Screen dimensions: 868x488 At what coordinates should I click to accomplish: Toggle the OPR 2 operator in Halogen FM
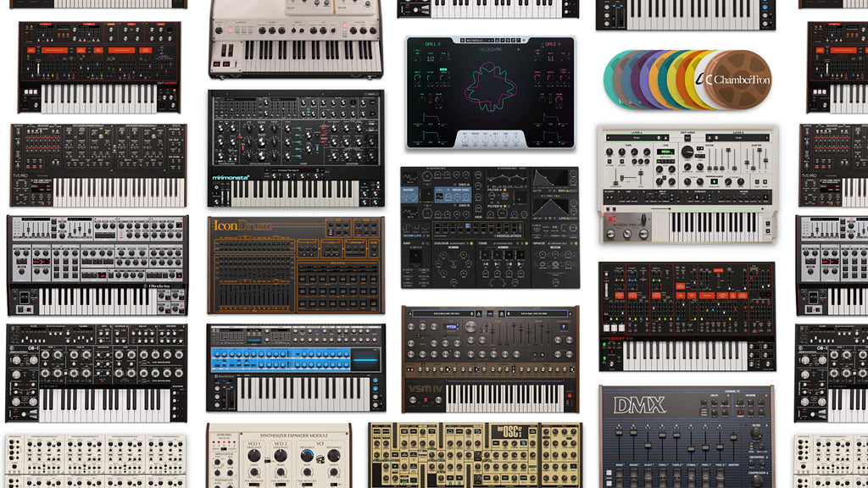(x=549, y=44)
